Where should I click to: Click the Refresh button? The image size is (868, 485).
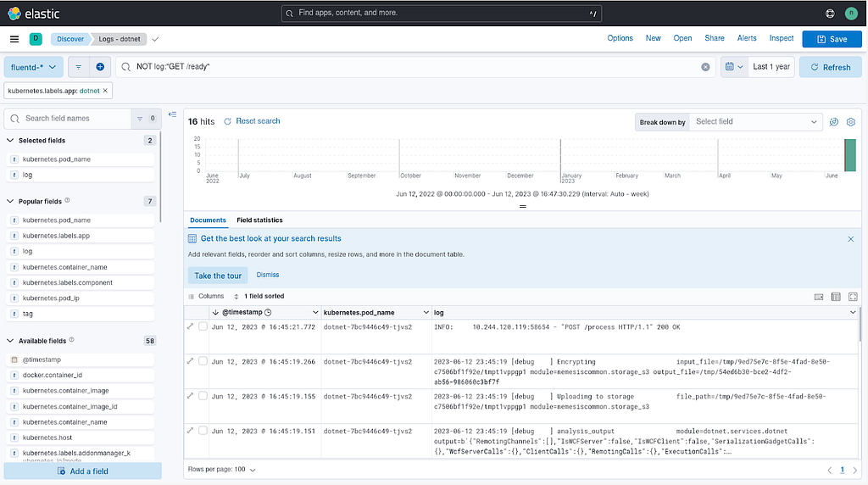[831, 67]
